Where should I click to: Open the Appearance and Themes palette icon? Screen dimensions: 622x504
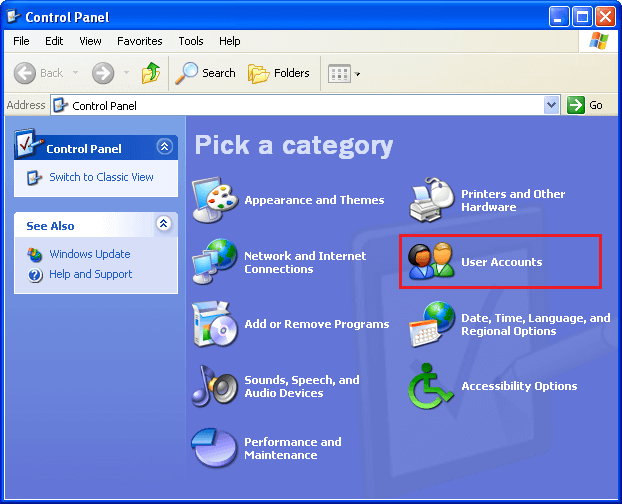tap(215, 199)
